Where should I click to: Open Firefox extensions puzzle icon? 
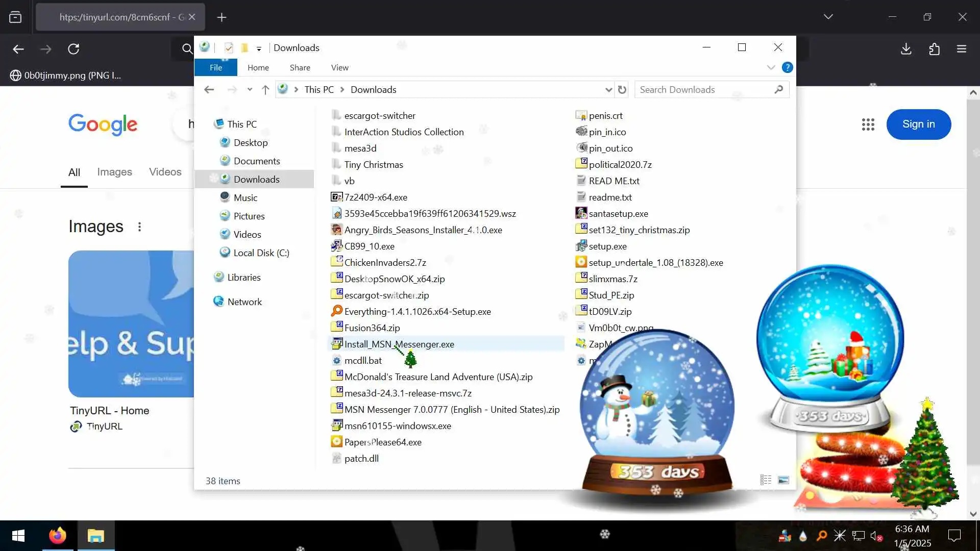tap(934, 49)
